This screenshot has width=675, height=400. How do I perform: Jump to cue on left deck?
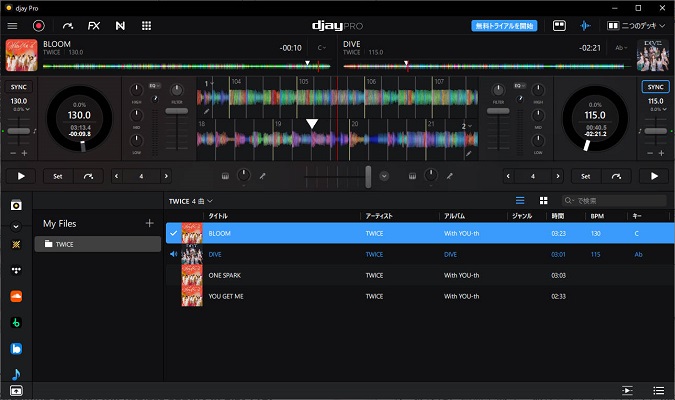[88, 176]
